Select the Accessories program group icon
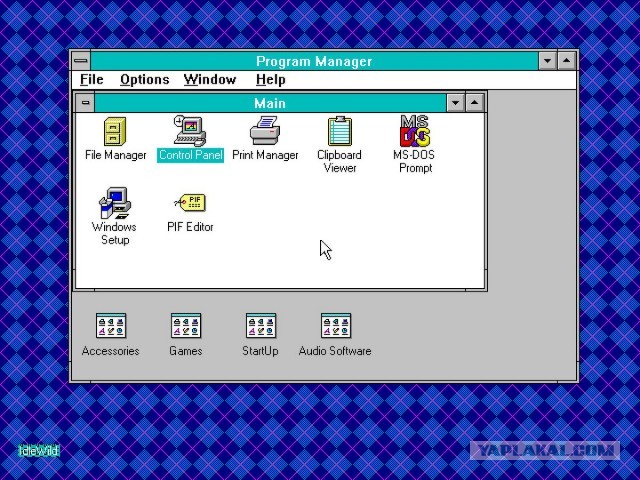The image size is (640, 480). [x=111, y=326]
